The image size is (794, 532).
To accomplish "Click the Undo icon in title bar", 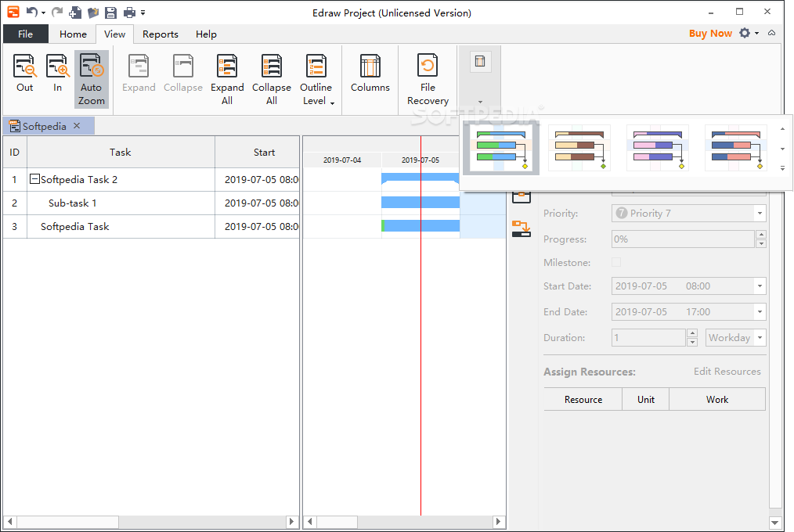I will coord(32,13).
